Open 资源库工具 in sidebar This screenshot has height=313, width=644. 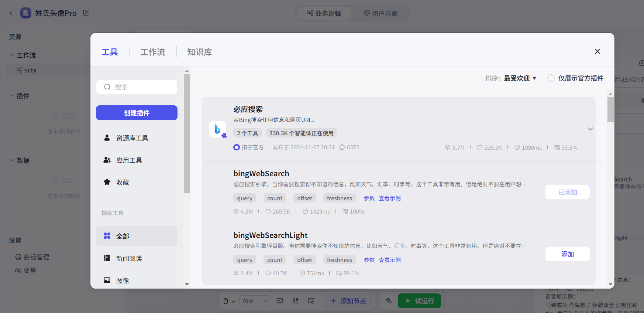pos(137,138)
